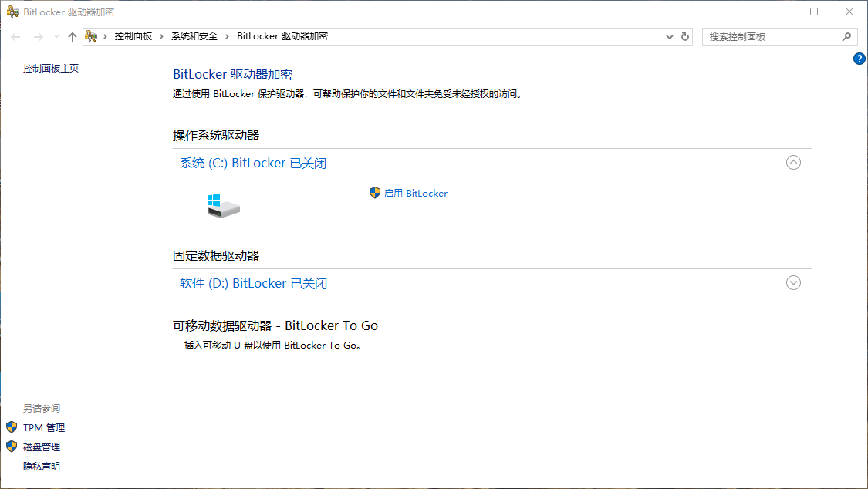Click the 操作系统驱动器 section heading

(x=216, y=136)
